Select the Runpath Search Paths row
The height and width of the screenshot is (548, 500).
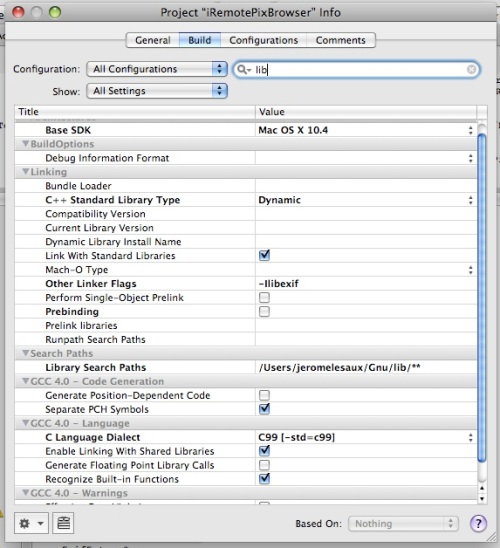(x=246, y=339)
